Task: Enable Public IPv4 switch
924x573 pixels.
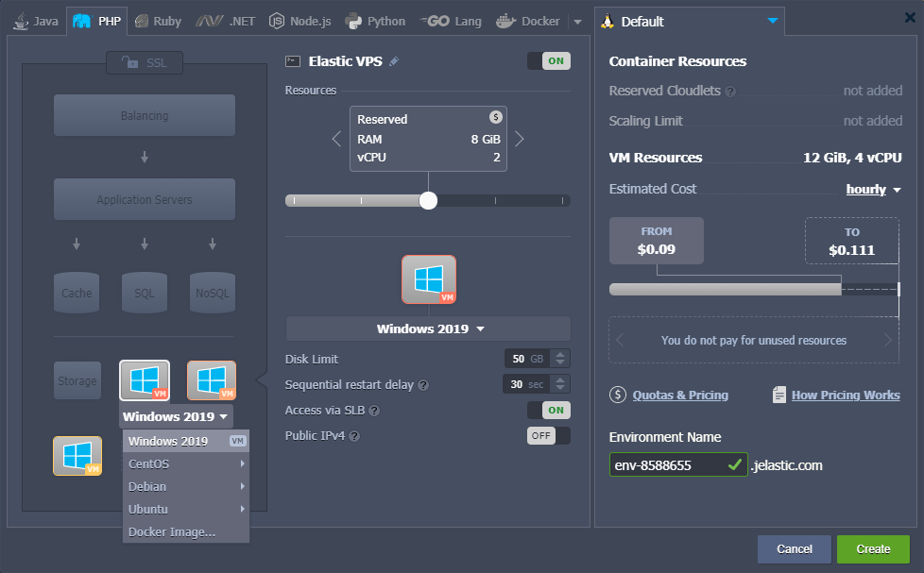Action: click(549, 436)
